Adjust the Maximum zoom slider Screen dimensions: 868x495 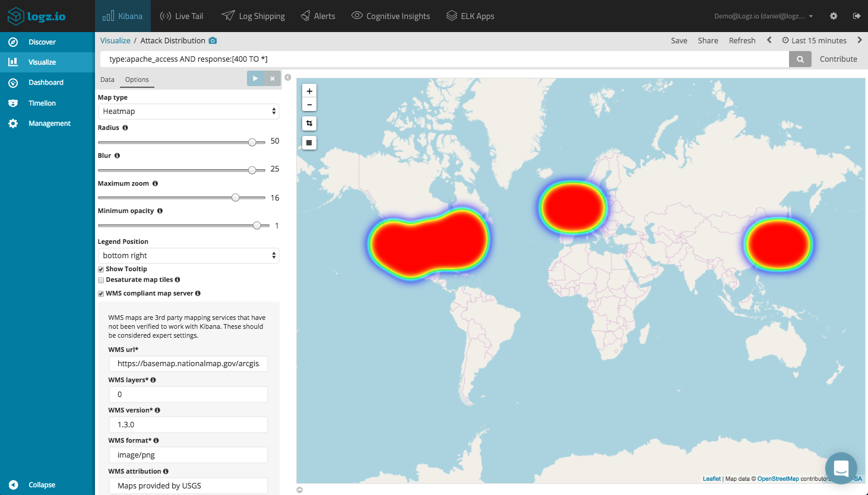236,198
